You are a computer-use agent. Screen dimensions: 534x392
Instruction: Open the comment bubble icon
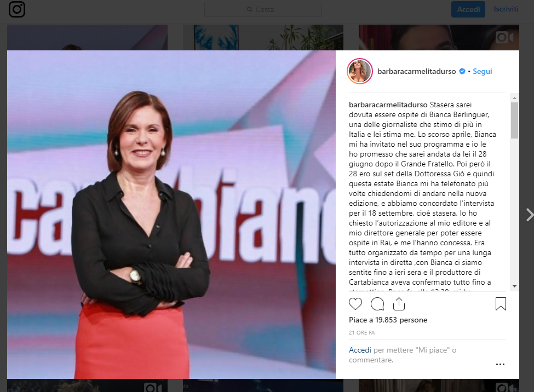[x=377, y=304]
